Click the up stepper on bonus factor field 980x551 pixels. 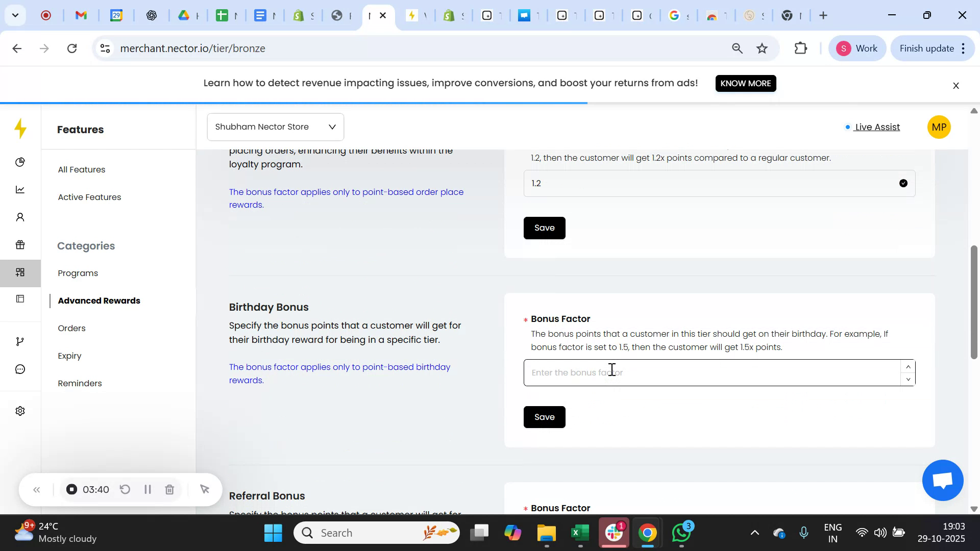coord(908,366)
